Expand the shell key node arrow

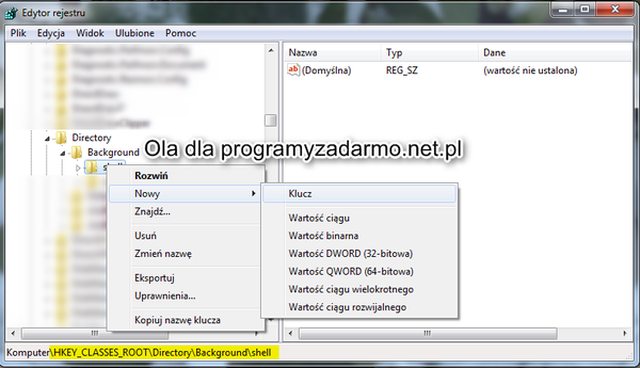(78, 168)
